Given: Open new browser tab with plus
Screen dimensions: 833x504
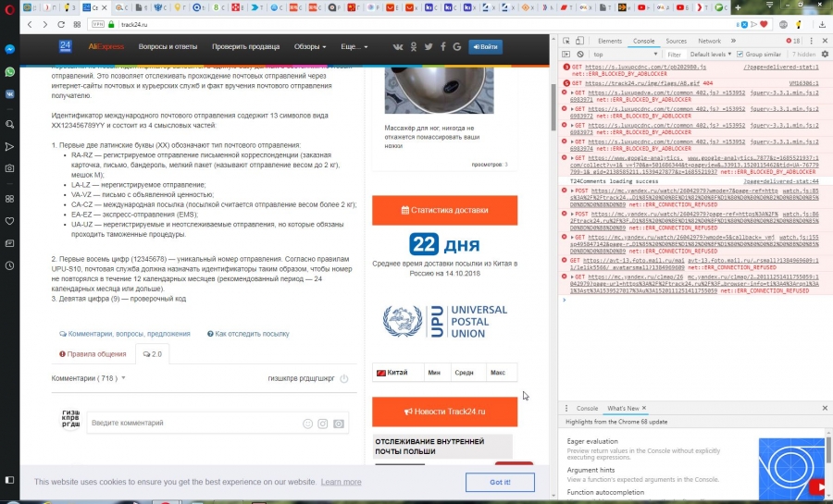Looking at the screenshot, I should (738, 7).
